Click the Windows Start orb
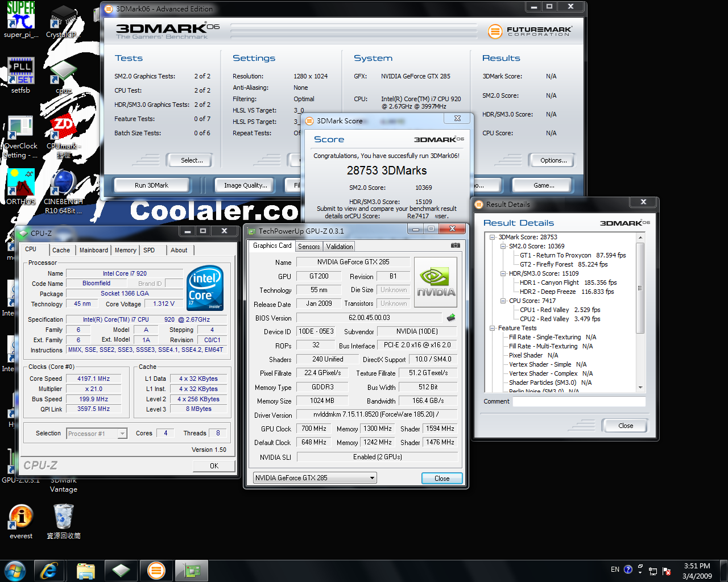The height and width of the screenshot is (582, 728). tap(15, 571)
